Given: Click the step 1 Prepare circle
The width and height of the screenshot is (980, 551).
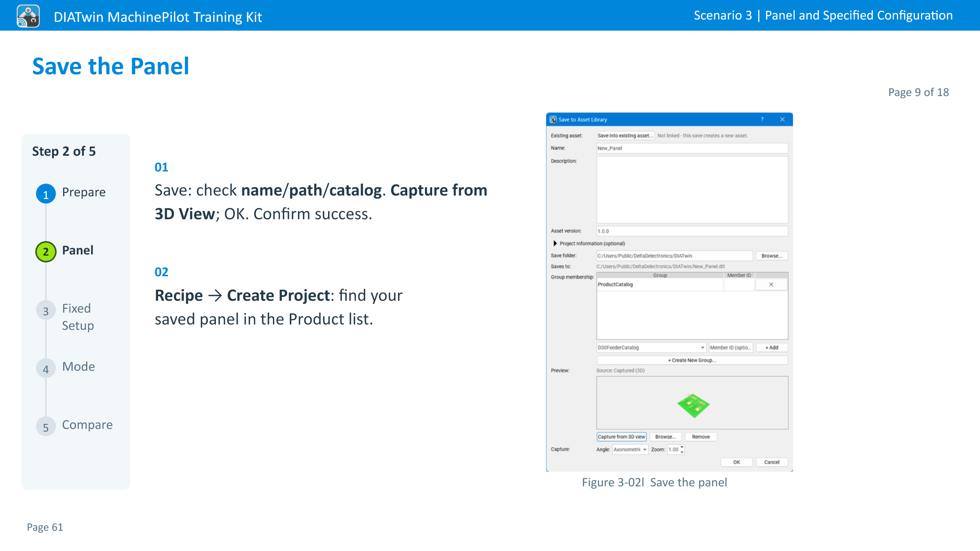Looking at the screenshot, I should pyautogui.click(x=46, y=194).
